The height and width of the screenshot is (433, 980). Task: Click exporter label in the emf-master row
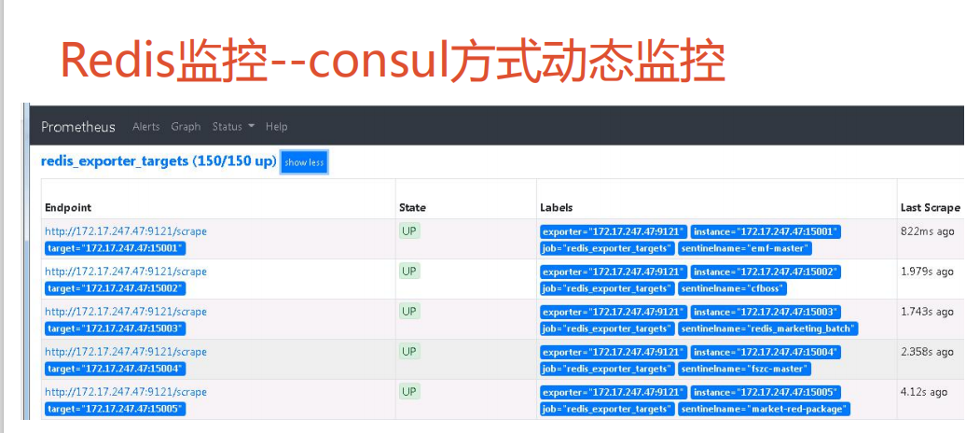coord(614,231)
